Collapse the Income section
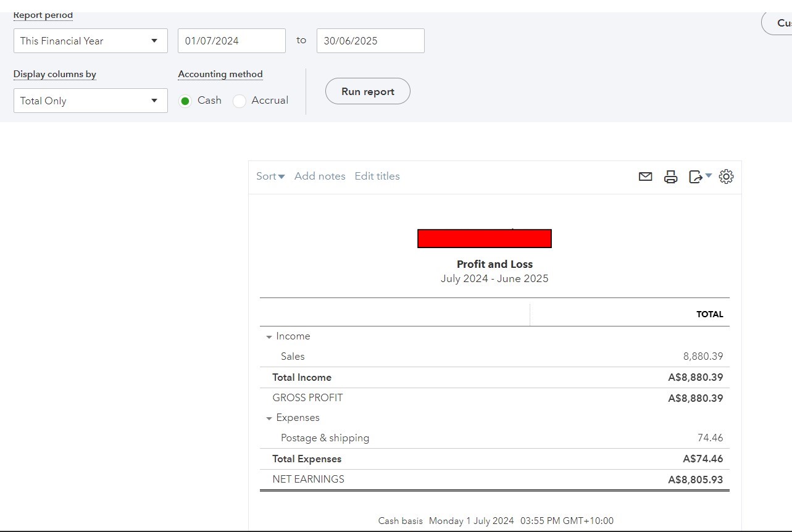Screen dimensions: 792x532 point(269,336)
